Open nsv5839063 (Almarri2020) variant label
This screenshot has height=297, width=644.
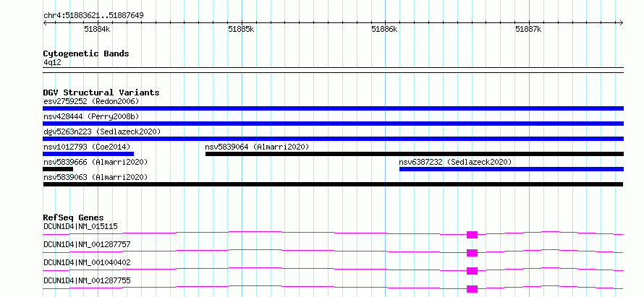click(96, 177)
